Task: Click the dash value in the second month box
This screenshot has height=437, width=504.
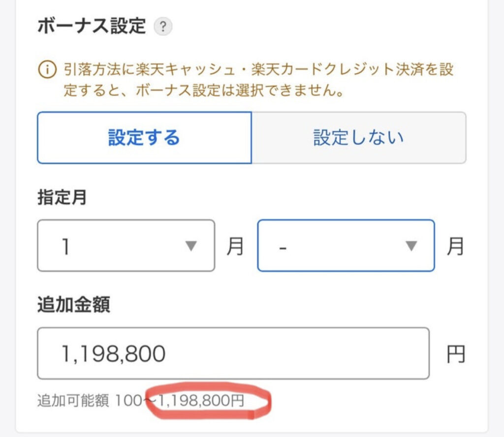Action: (x=283, y=249)
